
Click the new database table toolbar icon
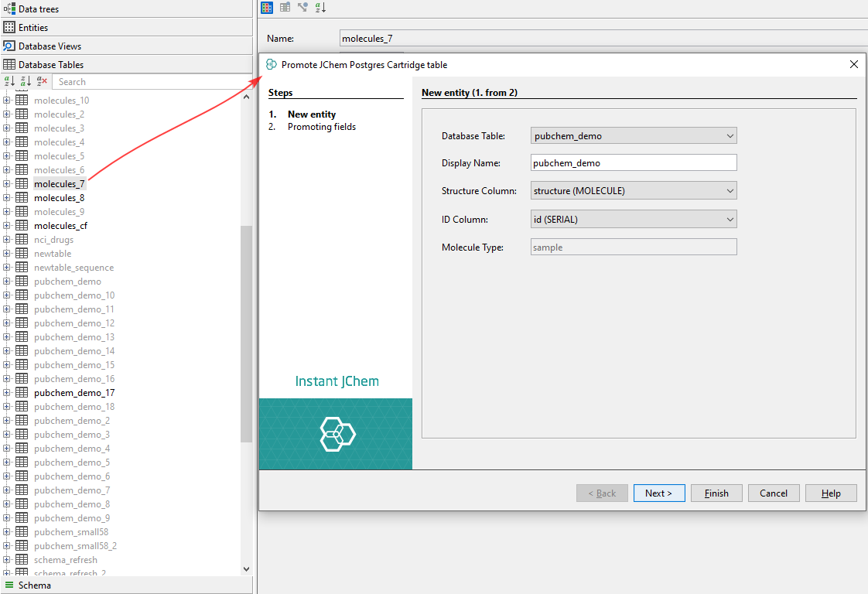[284, 7]
